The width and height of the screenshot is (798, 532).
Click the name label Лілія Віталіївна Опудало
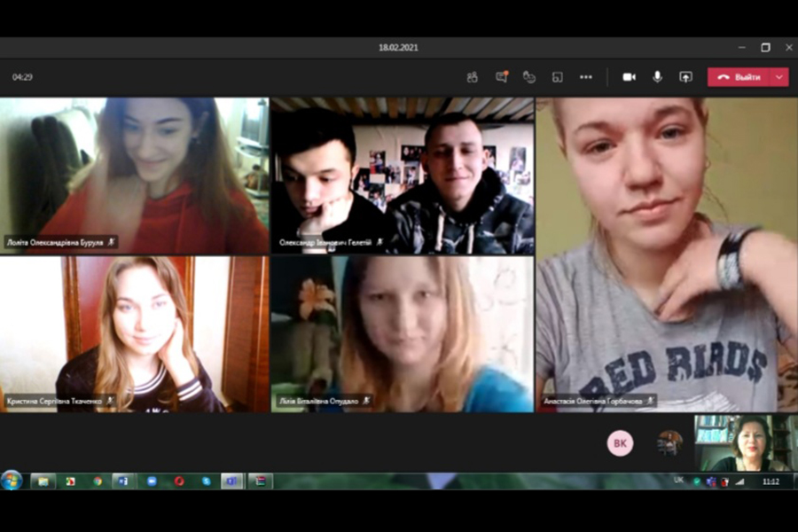tap(318, 401)
